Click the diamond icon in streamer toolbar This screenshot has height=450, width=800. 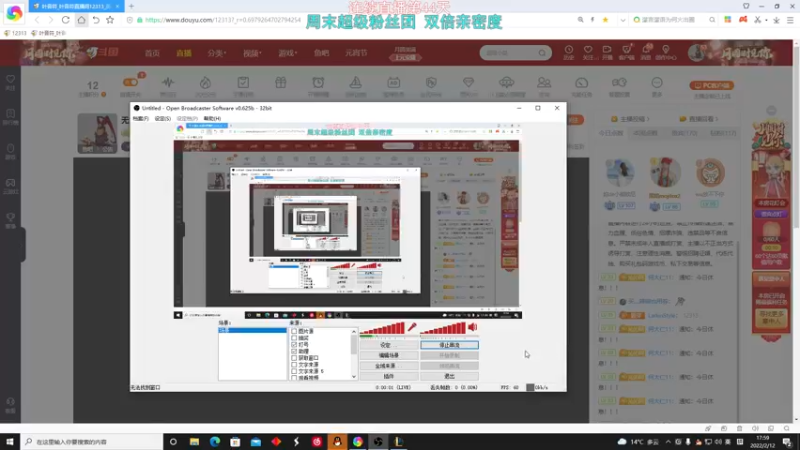(x=468, y=82)
